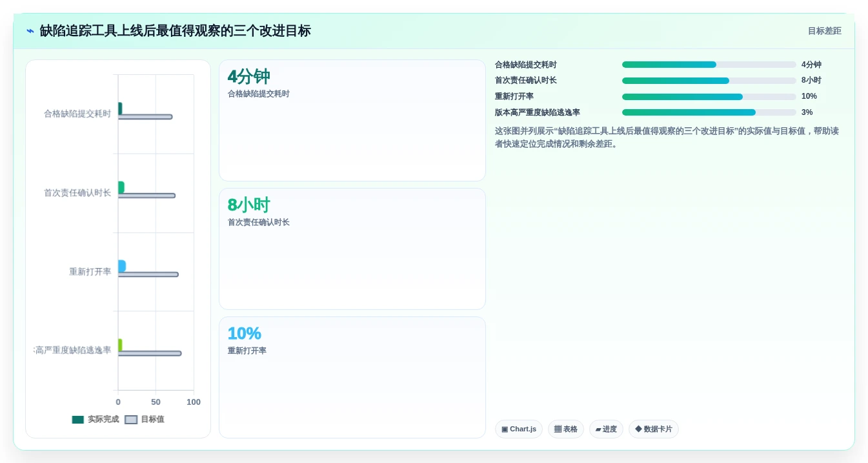The height and width of the screenshot is (463, 868).
Task: Click the 10% value in the progress list
Action: (809, 96)
